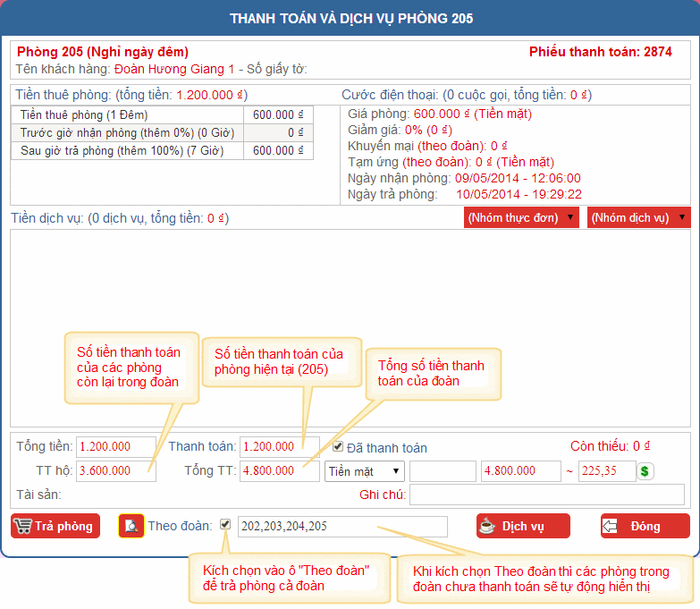Image resolution: width=700 pixels, height=609 pixels.
Task: Click the print preview icon beside Theo đoàn
Action: (x=131, y=526)
